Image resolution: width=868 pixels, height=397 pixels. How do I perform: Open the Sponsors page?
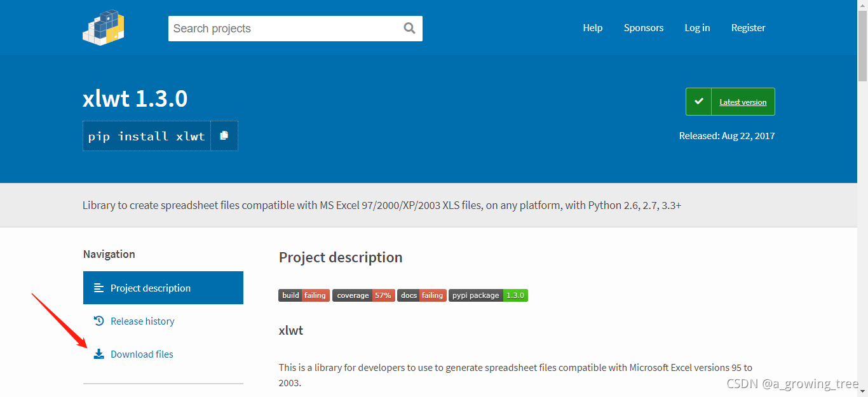tap(644, 28)
